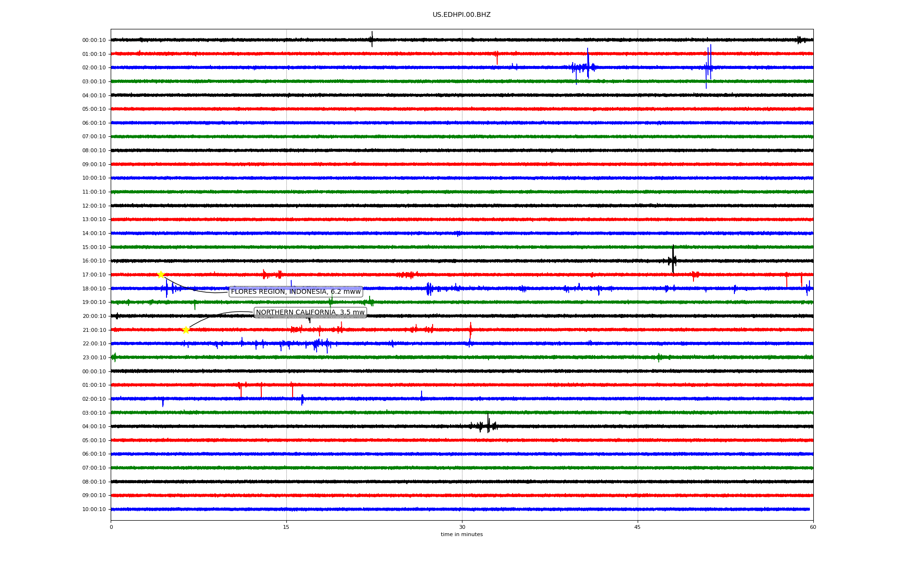924x578 pixels.
Task: Click the 'time in minutes' axis label
Action: [x=461, y=535]
